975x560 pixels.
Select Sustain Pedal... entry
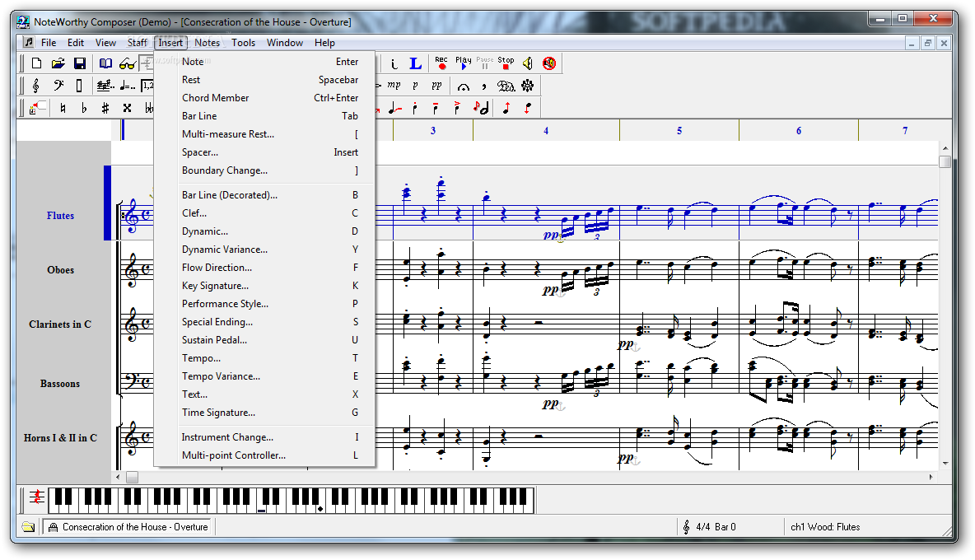[265, 340]
